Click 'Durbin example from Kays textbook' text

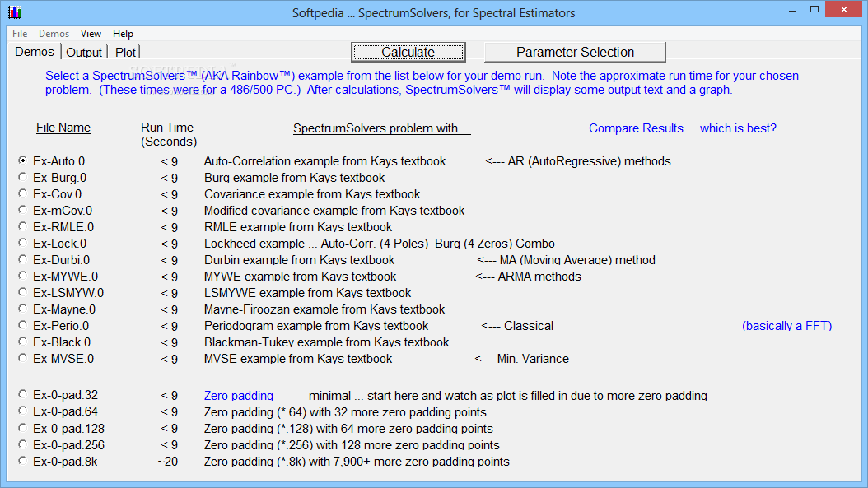tap(300, 260)
